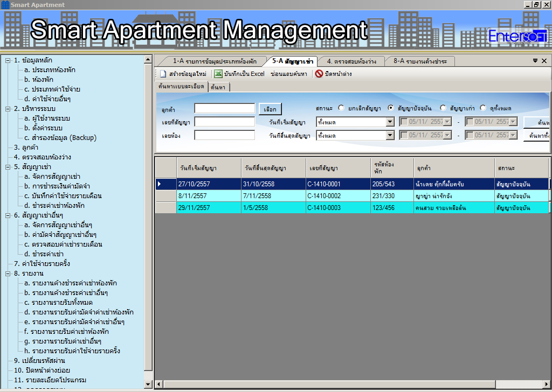The height and width of the screenshot is (392, 552).
Task: Click start date cell 29/11/2557
Action: 209,208
